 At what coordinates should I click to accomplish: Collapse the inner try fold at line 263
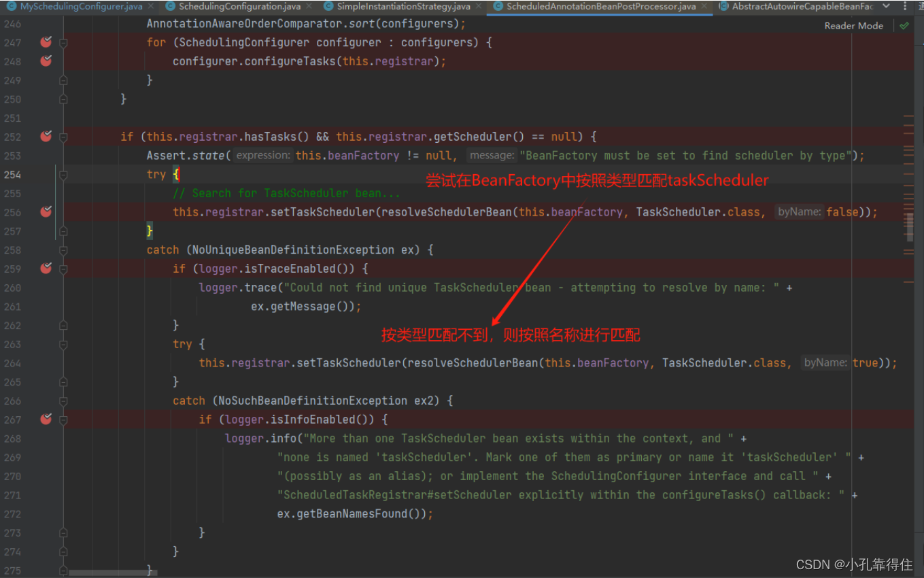click(63, 343)
